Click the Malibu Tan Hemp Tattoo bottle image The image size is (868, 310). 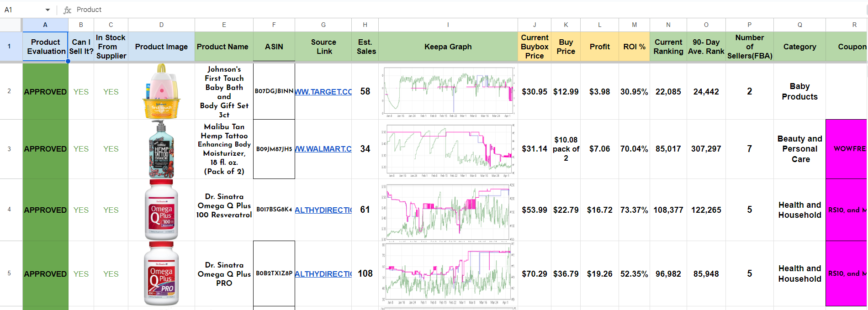(161, 149)
